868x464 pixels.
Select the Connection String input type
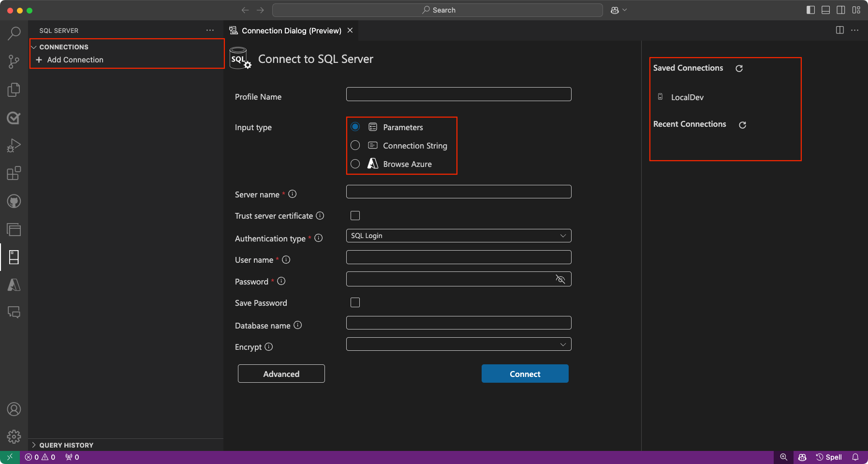click(355, 146)
